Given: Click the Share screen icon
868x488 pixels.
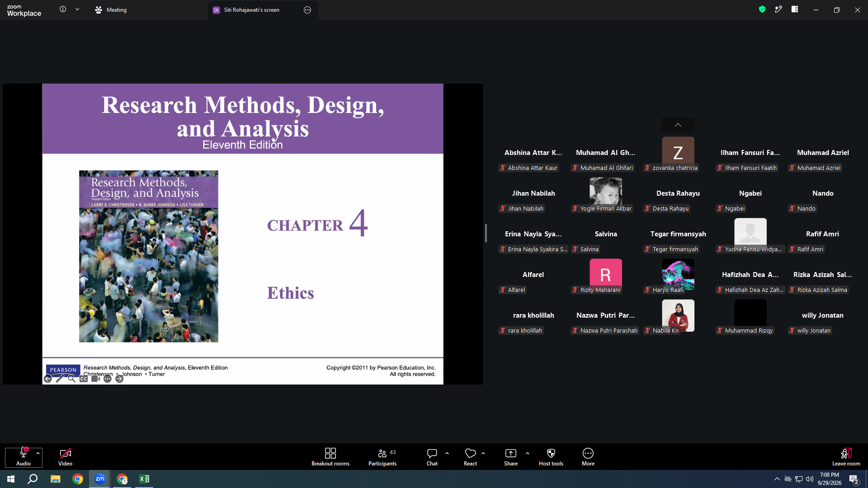Looking at the screenshot, I should point(511,457).
